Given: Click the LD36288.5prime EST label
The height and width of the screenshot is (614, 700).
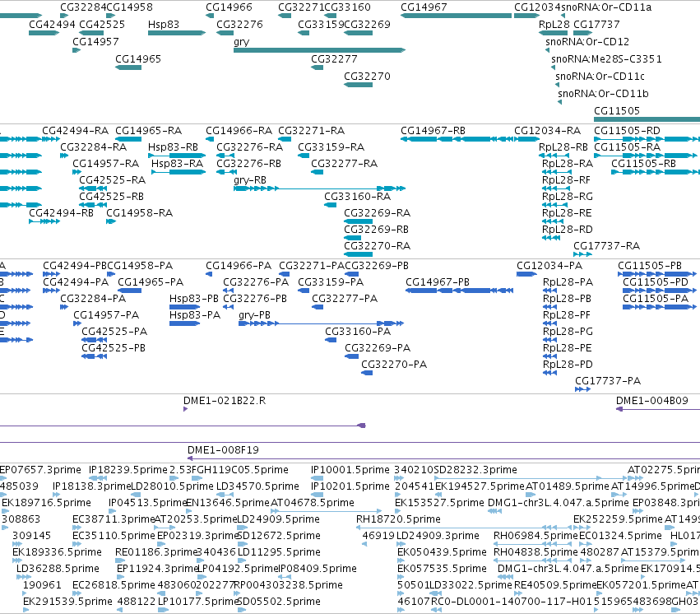Looking at the screenshot, I should pos(58,569).
